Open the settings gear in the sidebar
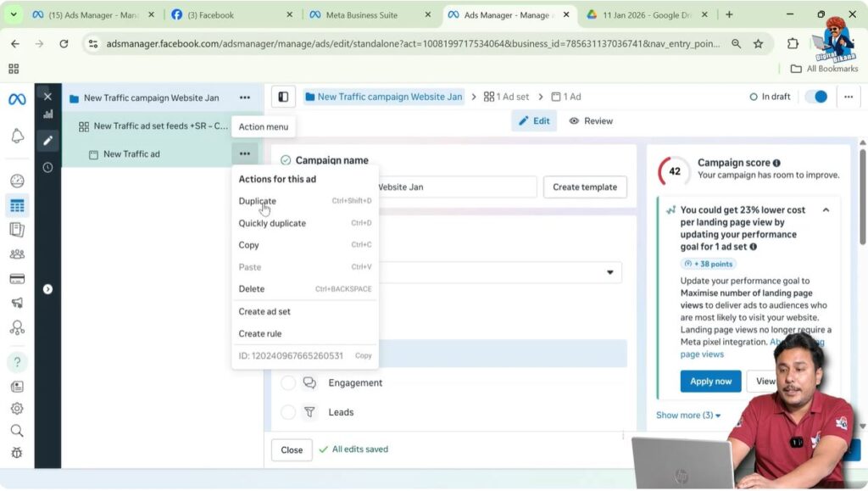 [x=17, y=409]
